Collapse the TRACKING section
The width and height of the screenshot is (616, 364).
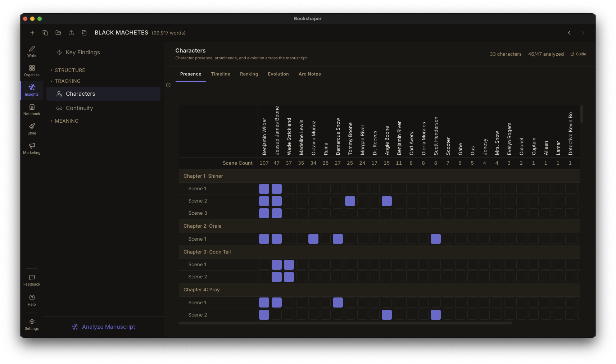pos(65,81)
